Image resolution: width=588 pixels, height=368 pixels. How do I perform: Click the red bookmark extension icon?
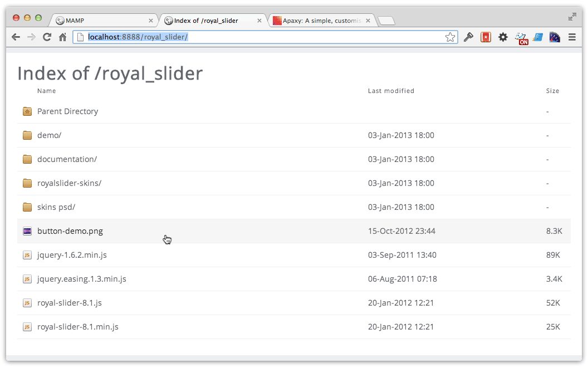point(486,37)
